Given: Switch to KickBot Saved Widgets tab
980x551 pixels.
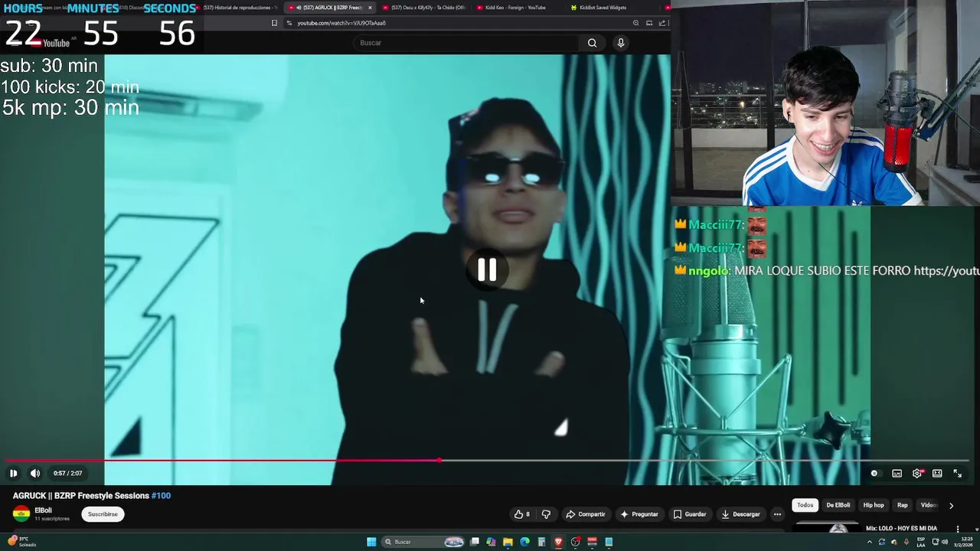Looking at the screenshot, I should 603,8.
